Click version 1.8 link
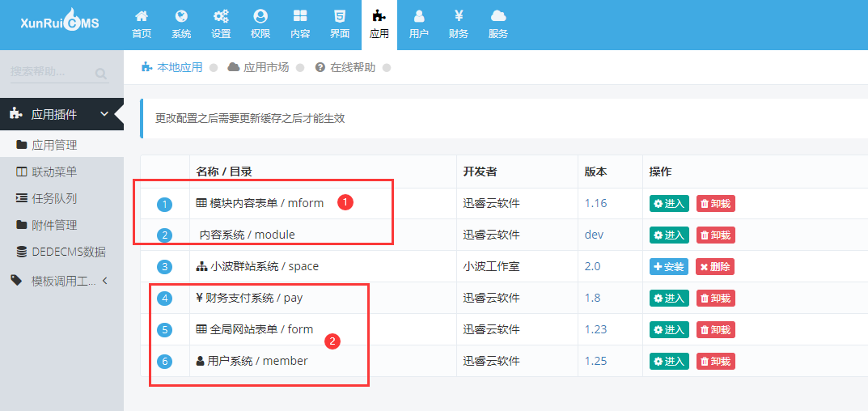Image resolution: width=868 pixels, height=411 pixels. tap(592, 298)
